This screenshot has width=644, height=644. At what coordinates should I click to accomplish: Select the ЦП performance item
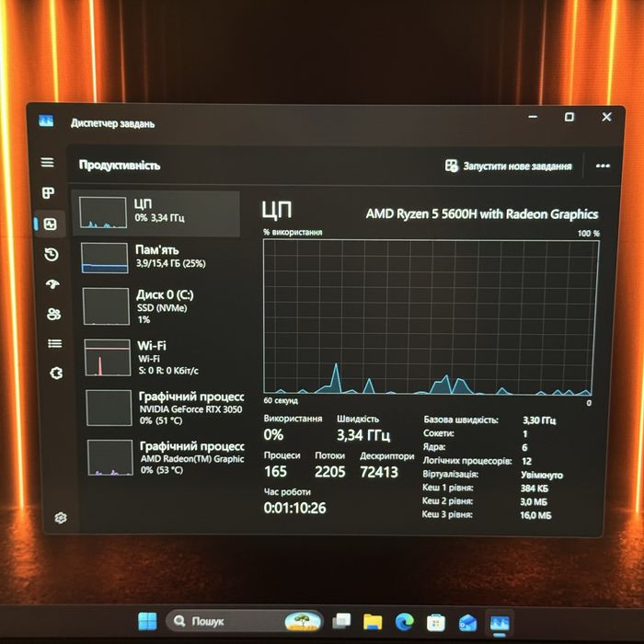pyautogui.click(x=155, y=213)
